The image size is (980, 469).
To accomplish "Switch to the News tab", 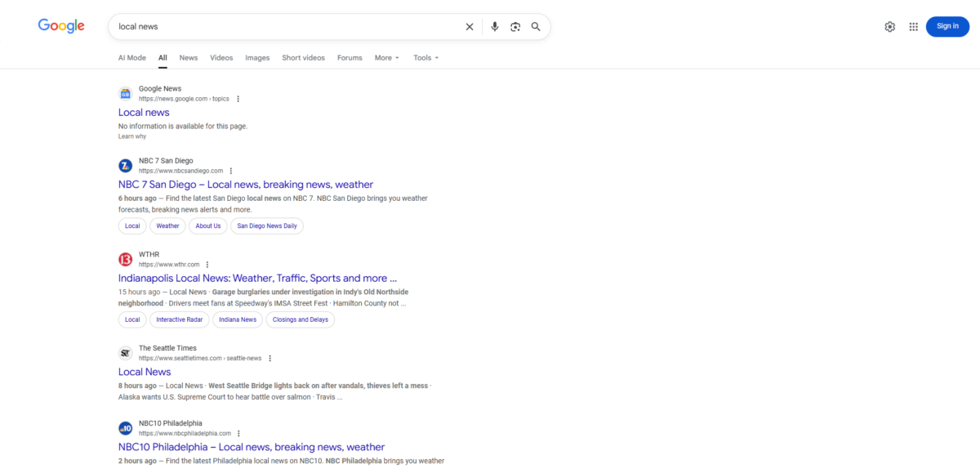I will [189, 58].
